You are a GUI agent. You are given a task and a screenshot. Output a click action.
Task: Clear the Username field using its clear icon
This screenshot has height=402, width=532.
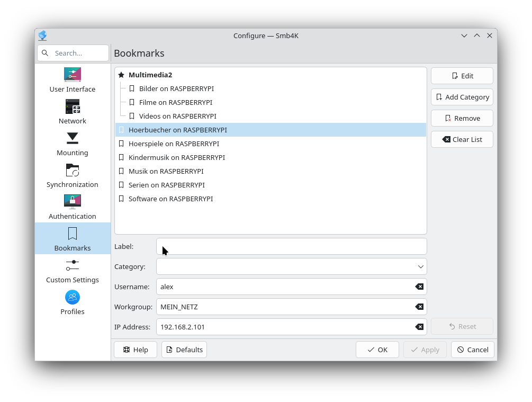420,287
